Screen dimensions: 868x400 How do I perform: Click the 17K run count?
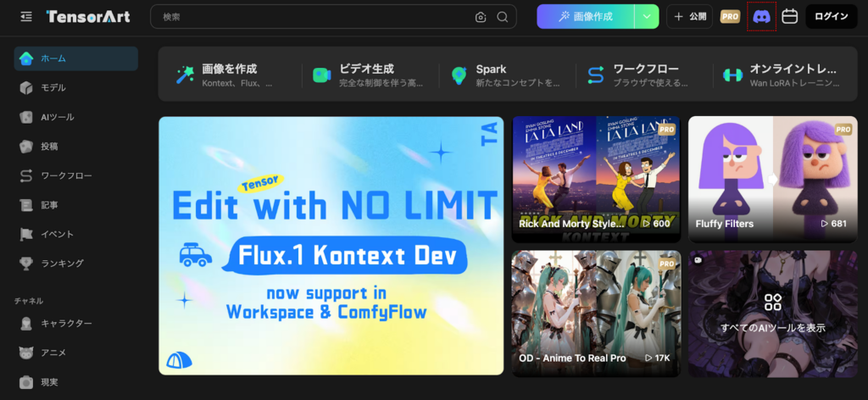(x=658, y=358)
